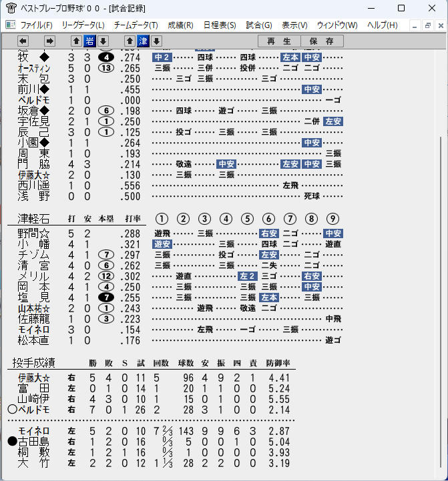The width and height of the screenshot is (448, 481).
Task: Click pitcher name 大竹
Action: [x=34, y=463]
